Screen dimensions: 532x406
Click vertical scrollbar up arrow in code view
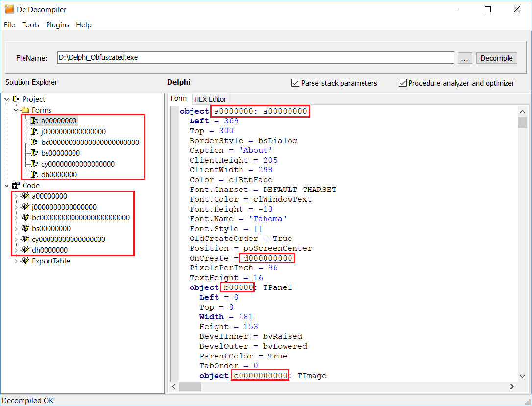pos(523,111)
